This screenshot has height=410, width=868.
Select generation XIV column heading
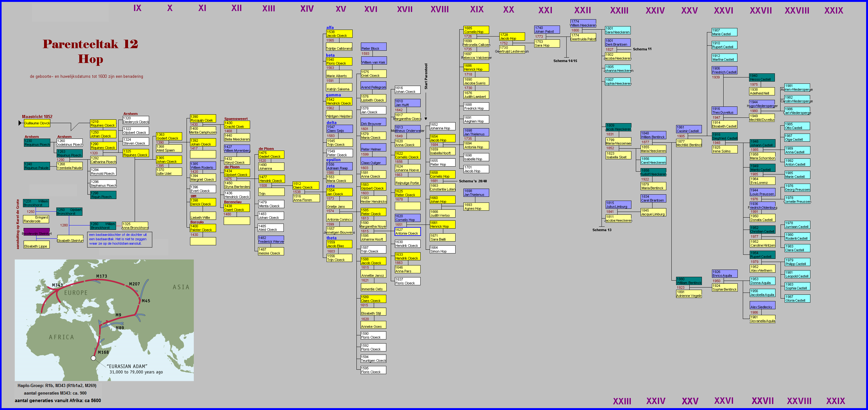pos(307,9)
